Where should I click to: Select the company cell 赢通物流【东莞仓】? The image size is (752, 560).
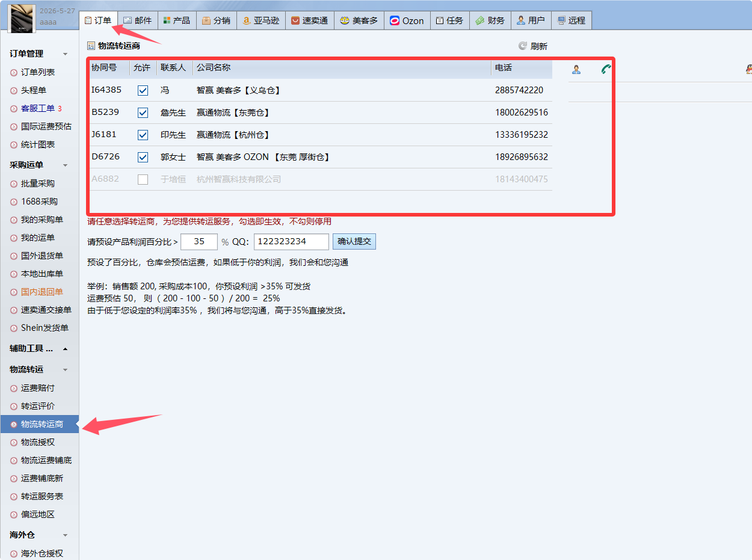(233, 112)
